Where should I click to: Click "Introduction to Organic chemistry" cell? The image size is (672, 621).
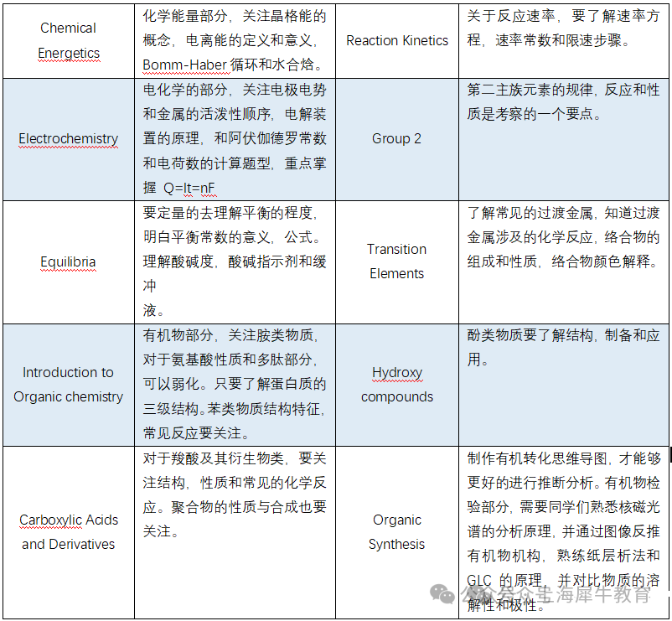pyautogui.click(x=69, y=385)
